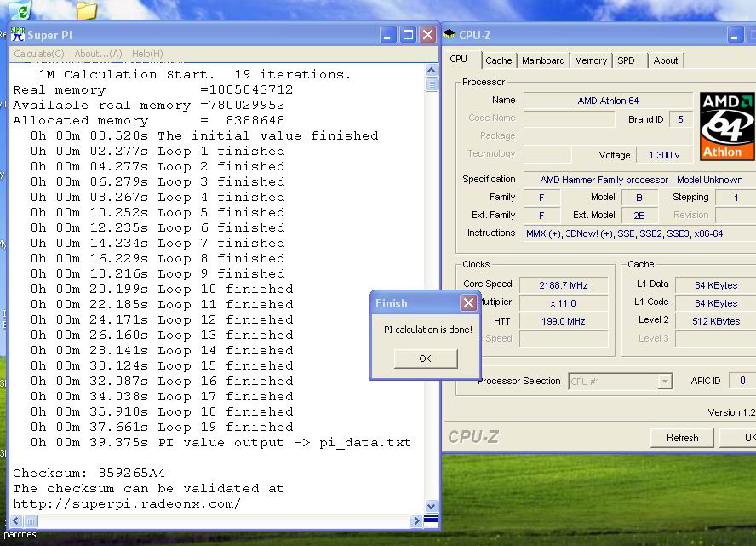Click the AMD Athlon 64 logo

727,126
